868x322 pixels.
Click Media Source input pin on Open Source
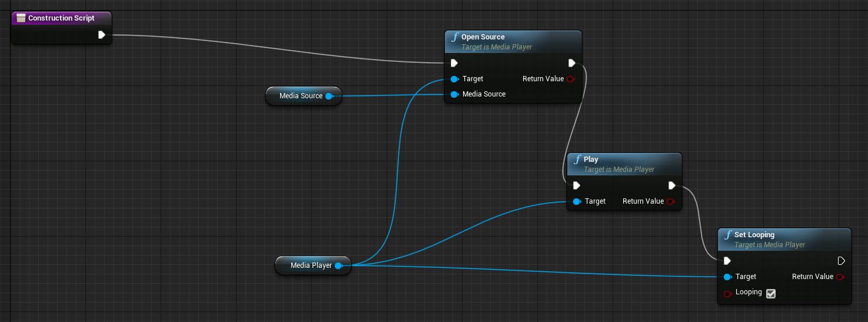click(x=454, y=94)
